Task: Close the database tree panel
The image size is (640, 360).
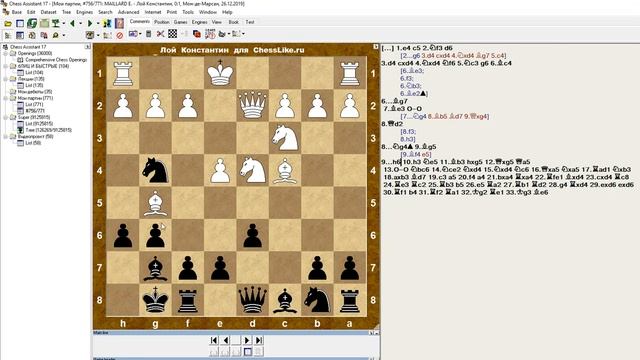Action: tap(87, 47)
